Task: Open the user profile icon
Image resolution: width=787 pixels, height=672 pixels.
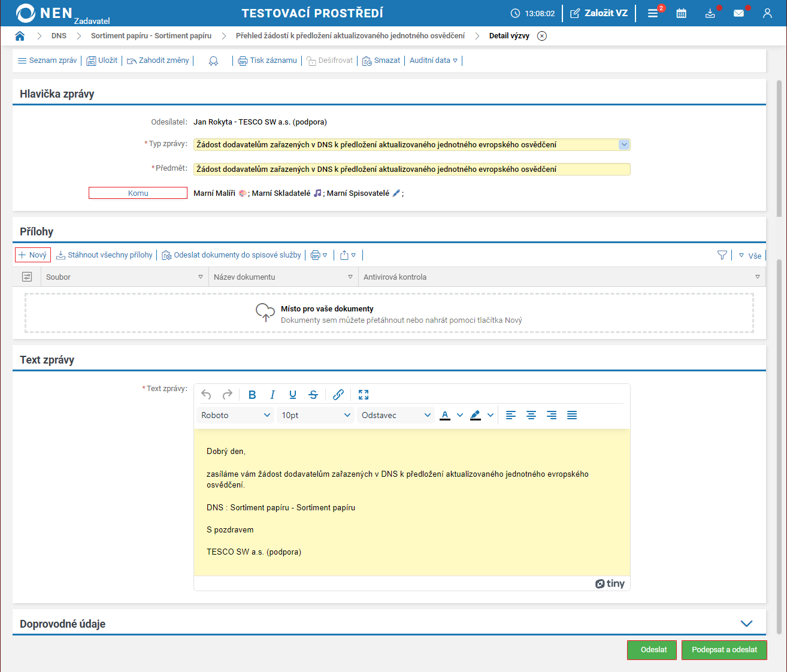Action: tap(767, 13)
